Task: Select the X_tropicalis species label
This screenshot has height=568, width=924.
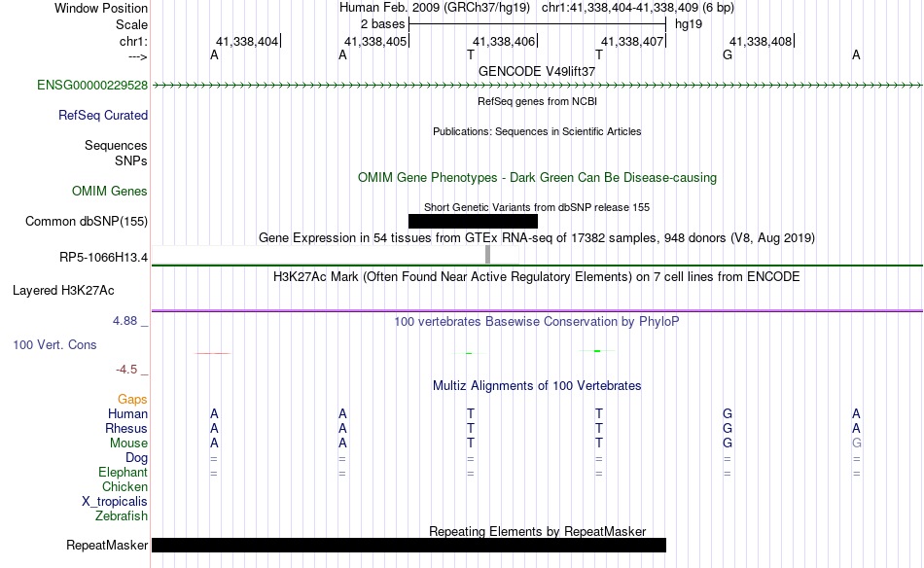Action: pos(115,502)
